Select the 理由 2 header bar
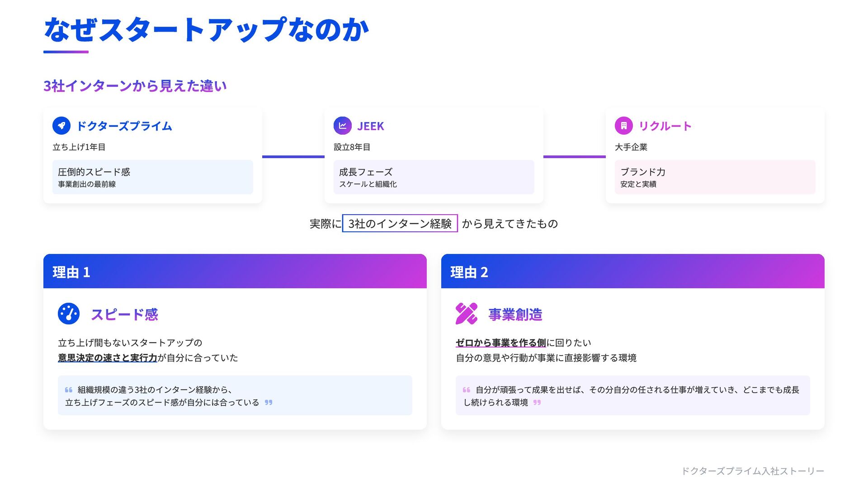Viewport: 868px width, 488px height. pos(632,272)
